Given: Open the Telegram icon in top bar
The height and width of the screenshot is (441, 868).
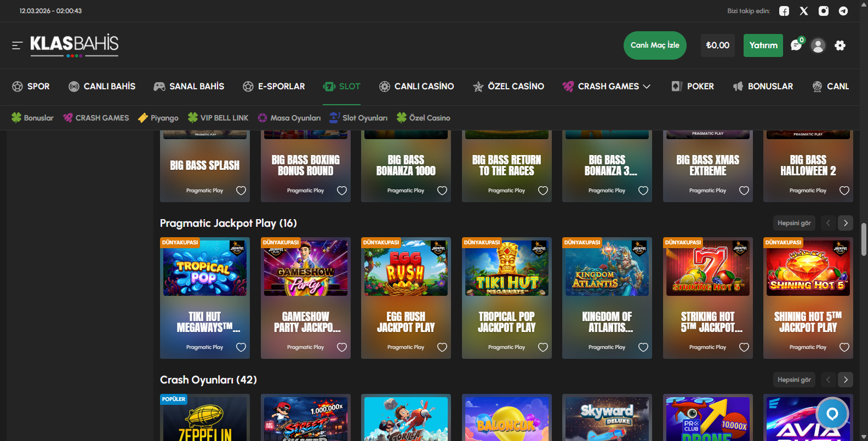Looking at the screenshot, I should point(843,11).
